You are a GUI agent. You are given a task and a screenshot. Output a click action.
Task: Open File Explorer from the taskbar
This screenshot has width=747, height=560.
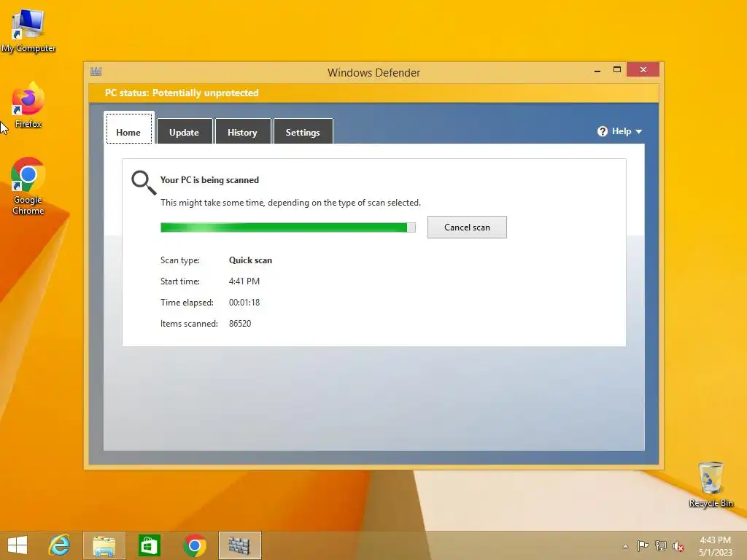point(104,545)
